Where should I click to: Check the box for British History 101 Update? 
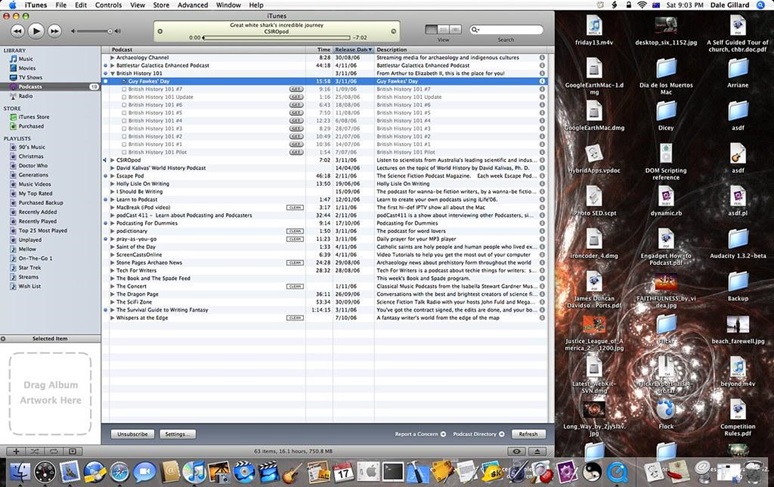[124, 97]
